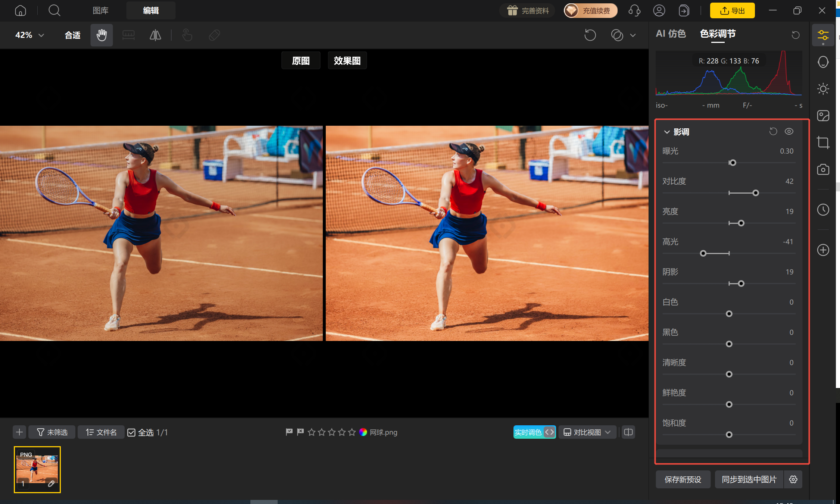The image size is (840, 504).
Task: Open the color adjustment sliders panel icon
Action: 823,35
